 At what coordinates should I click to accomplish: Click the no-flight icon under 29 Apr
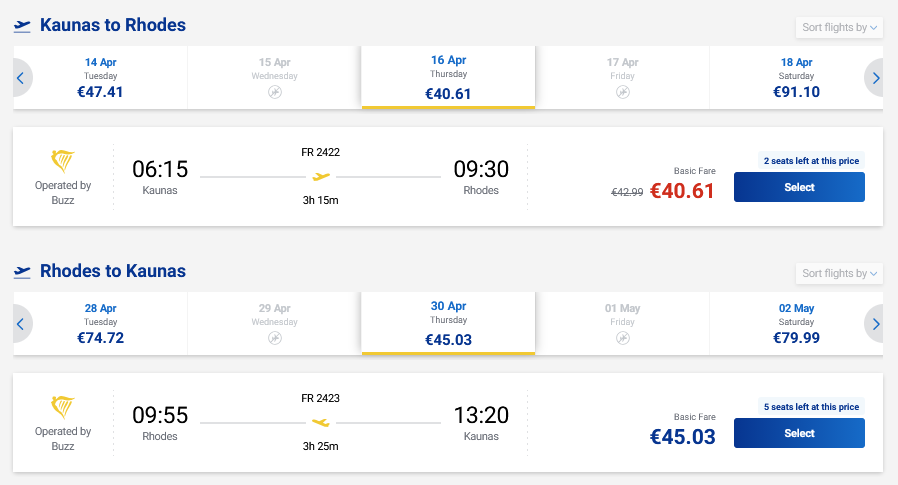point(275,338)
